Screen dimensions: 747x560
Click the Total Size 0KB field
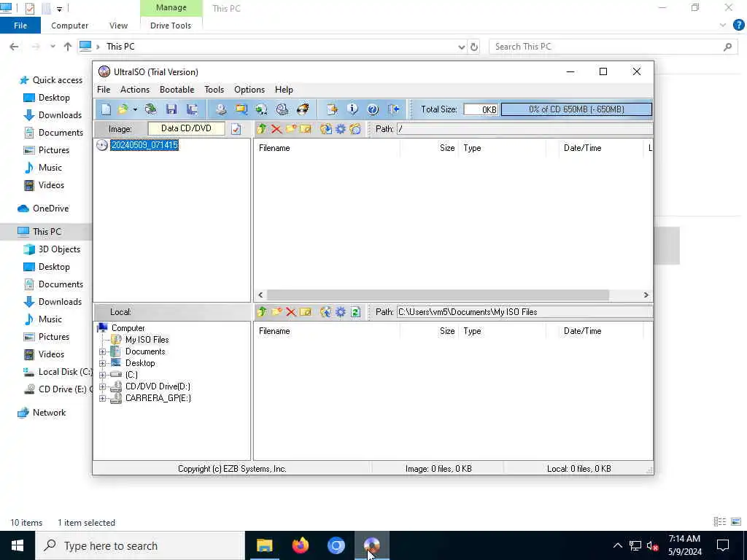[481, 109]
